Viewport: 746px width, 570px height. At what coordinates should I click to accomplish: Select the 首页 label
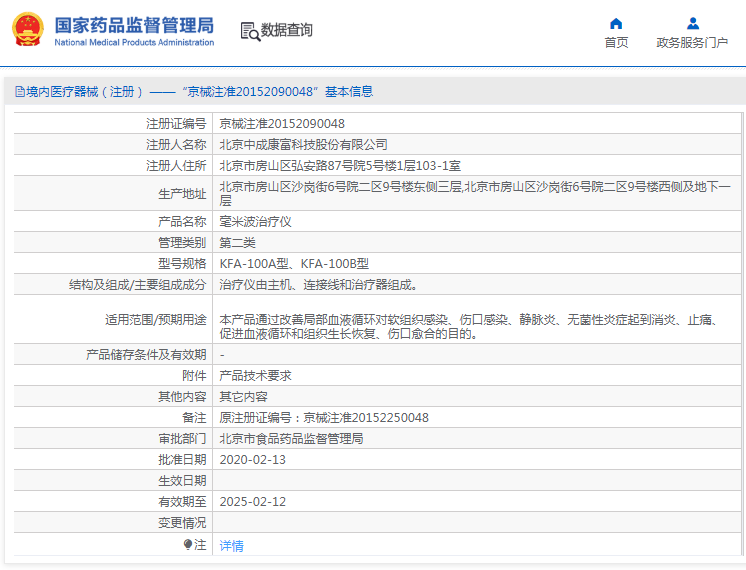[x=616, y=42]
